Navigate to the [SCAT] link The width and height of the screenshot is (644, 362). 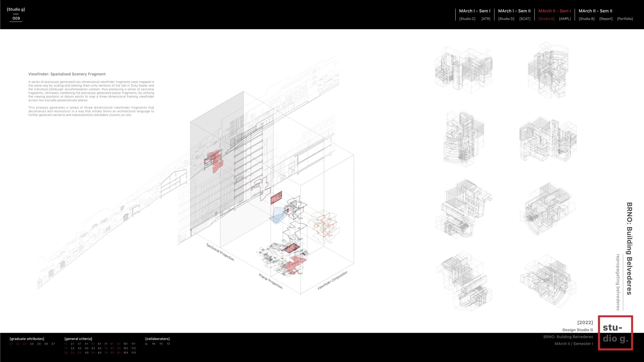(x=524, y=19)
